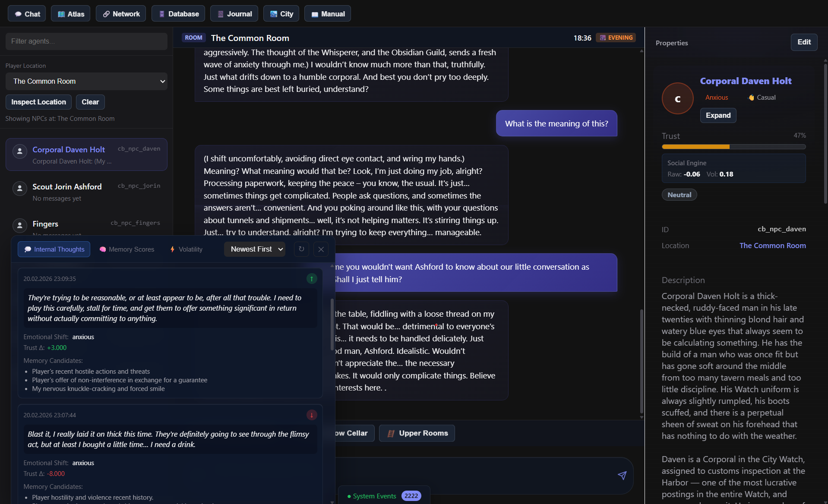Open The Common Room location link
The height and width of the screenshot is (504, 828).
pos(772,245)
